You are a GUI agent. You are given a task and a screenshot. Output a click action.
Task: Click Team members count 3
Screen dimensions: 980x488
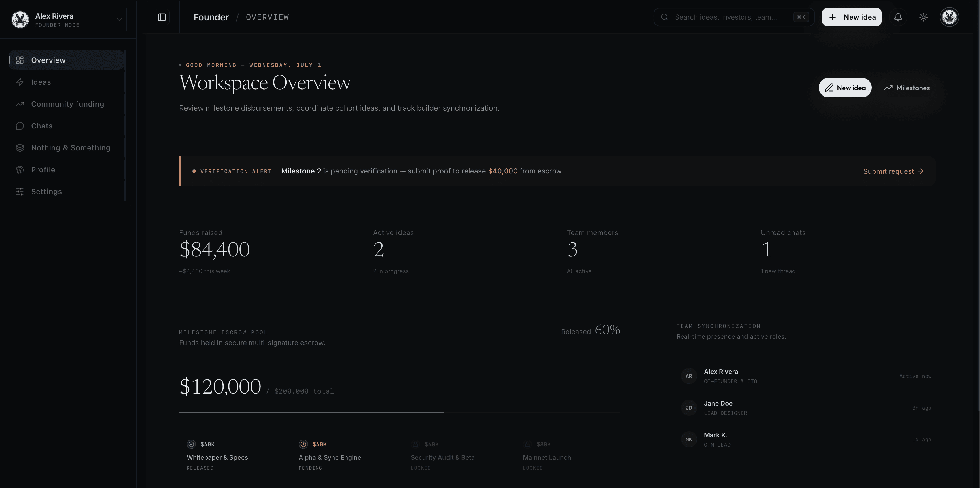[573, 249]
